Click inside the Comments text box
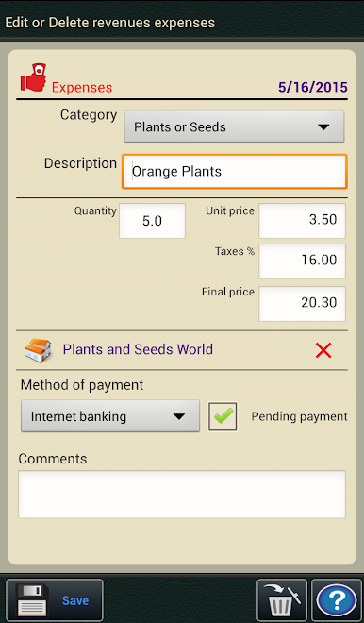Screen dimensions: 364x623 182,494
